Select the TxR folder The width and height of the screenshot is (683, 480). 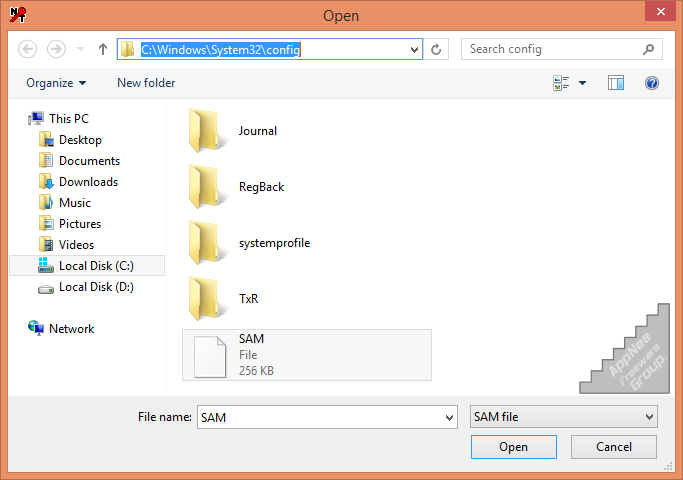[x=307, y=298]
